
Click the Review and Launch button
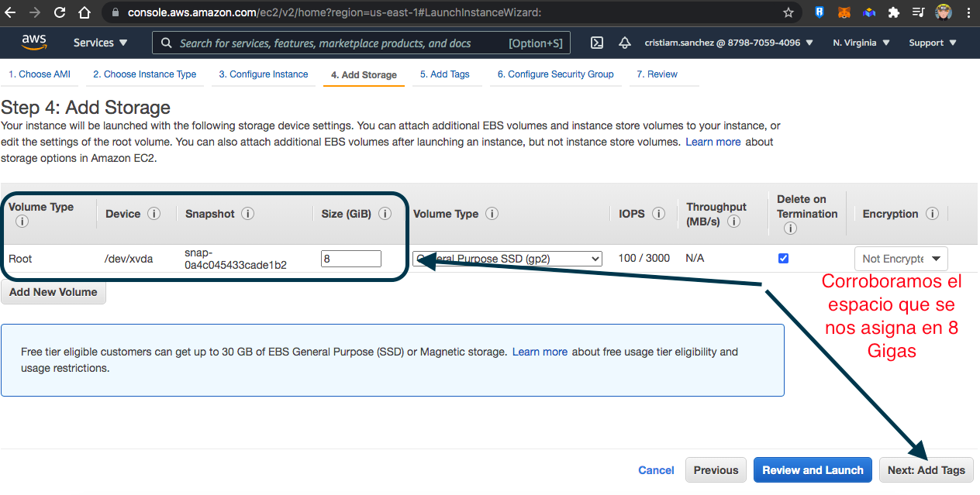813,470
